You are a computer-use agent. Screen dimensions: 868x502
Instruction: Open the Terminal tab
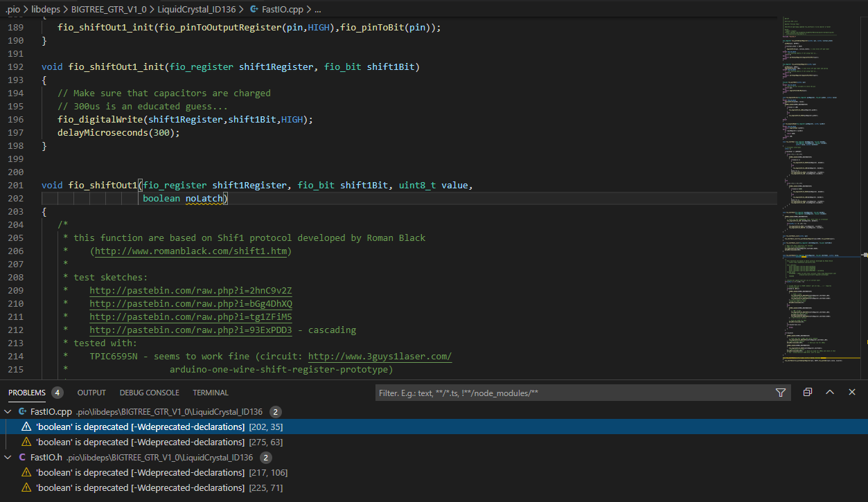click(211, 393)
